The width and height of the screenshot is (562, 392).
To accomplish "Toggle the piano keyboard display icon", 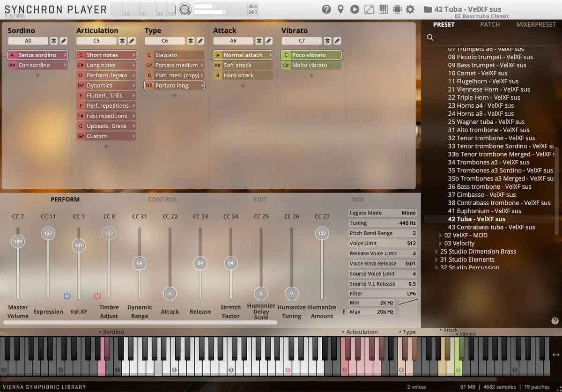I will point(383,9).
